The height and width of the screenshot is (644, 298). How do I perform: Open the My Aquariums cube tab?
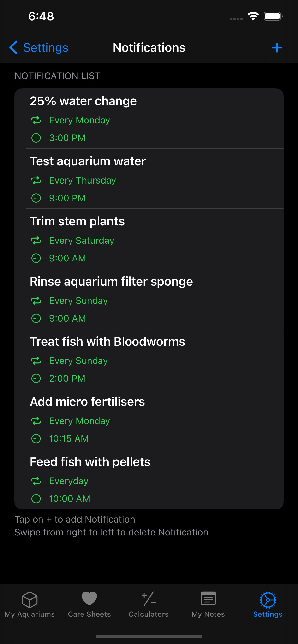[30, 604]
